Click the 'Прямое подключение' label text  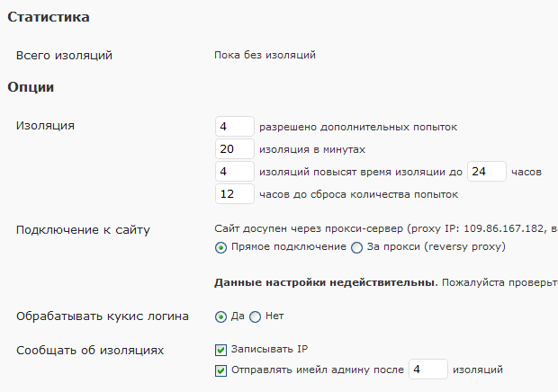[x=289, y=246]
